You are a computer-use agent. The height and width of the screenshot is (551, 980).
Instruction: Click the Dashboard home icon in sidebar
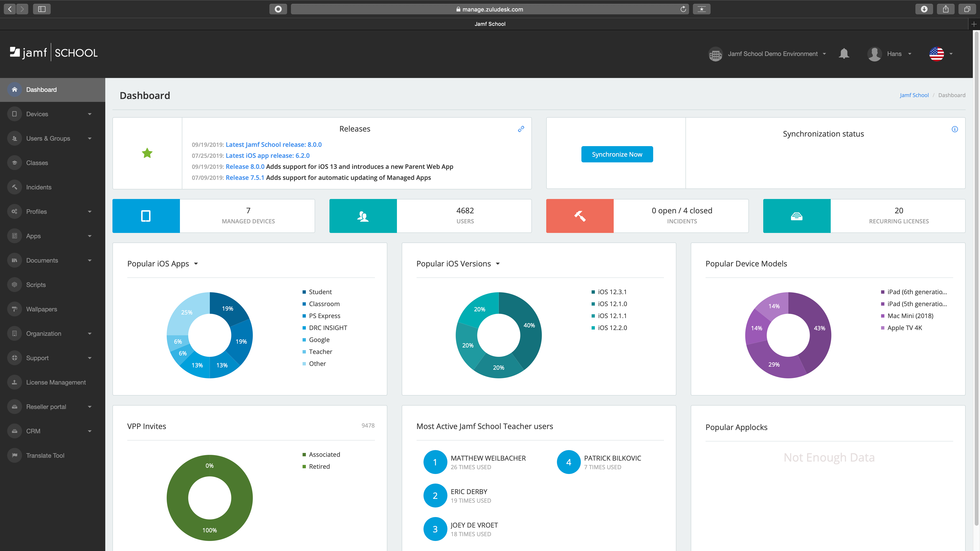[14, 90]
